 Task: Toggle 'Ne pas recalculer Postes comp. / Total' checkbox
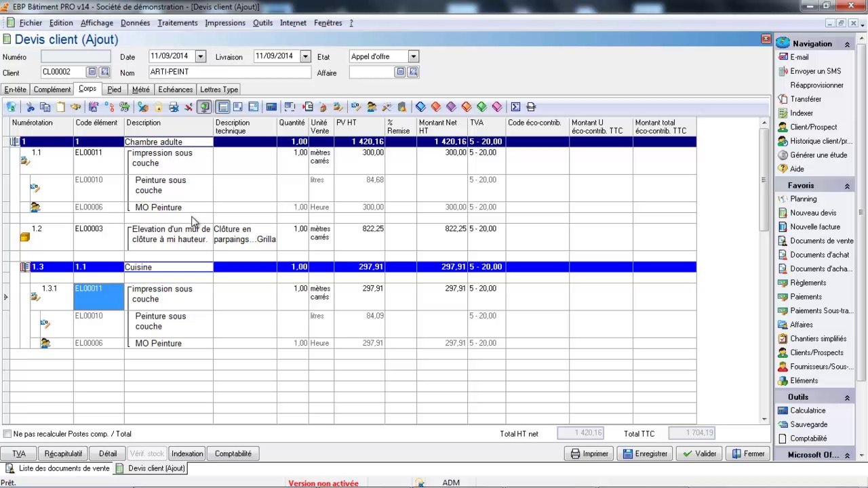(7, 434)
